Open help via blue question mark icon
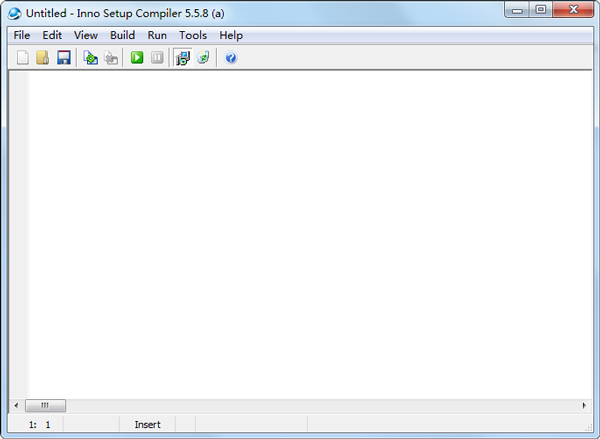Screen dimensions: 600x439 coord(231,58)
